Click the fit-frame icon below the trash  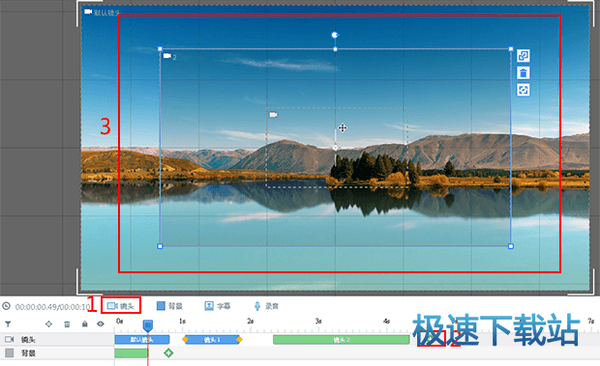pyautogui.click(x=523, y=90)
